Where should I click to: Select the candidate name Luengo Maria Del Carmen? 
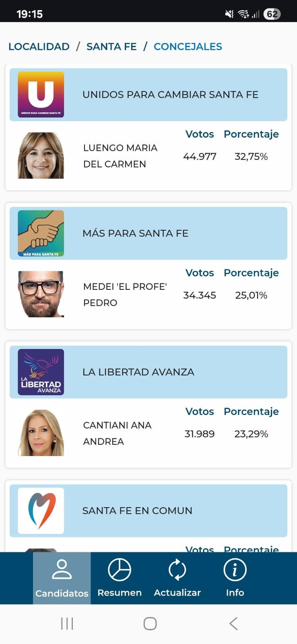(120, 156)
